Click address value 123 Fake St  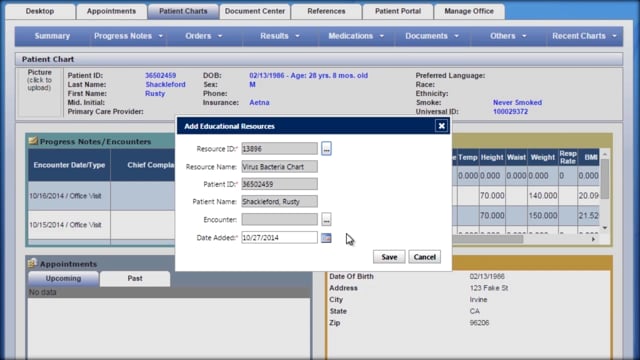489,288
